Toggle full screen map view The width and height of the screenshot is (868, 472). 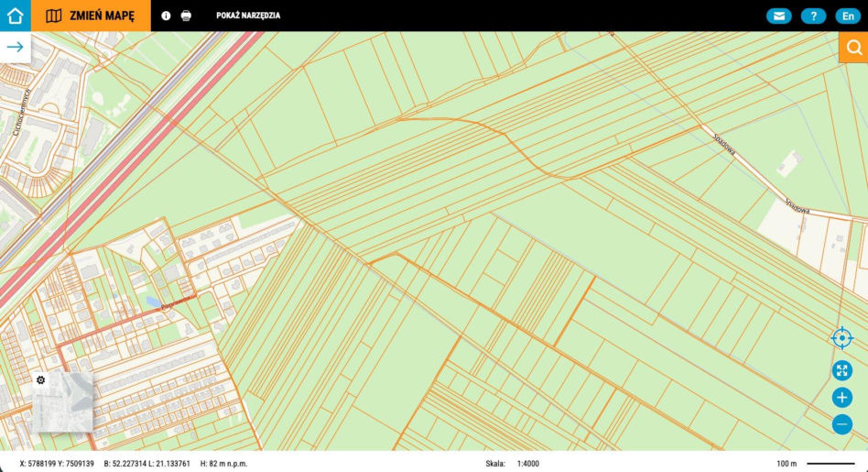pyautogui.click(x=842, y=370)
